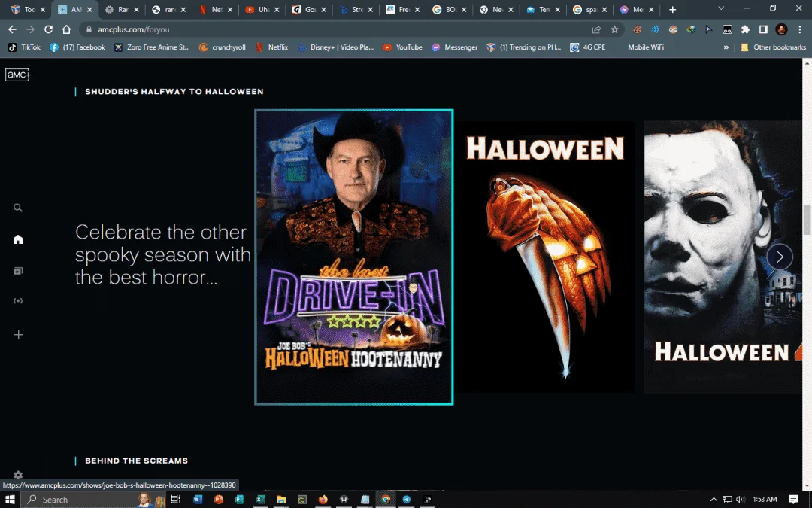Screen dimensions: 812x508
Task: Open the YouTube bookmark
Action: [402, 47]
